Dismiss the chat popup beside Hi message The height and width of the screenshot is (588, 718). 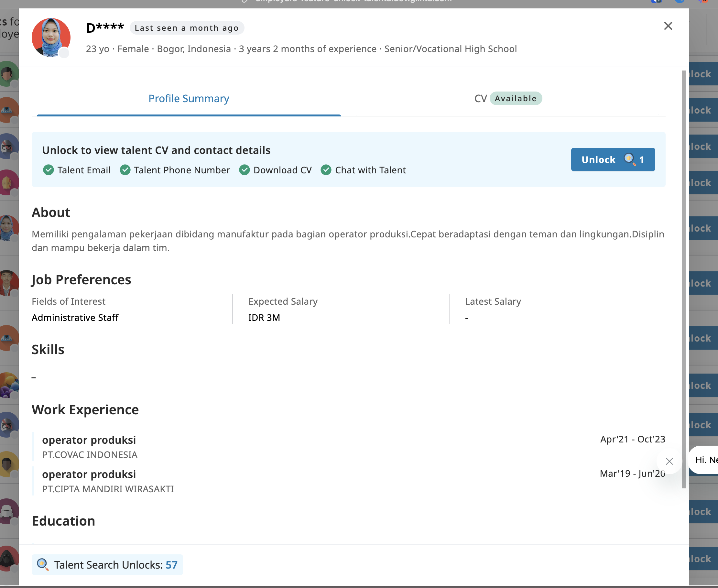click(x=669, y=461)
